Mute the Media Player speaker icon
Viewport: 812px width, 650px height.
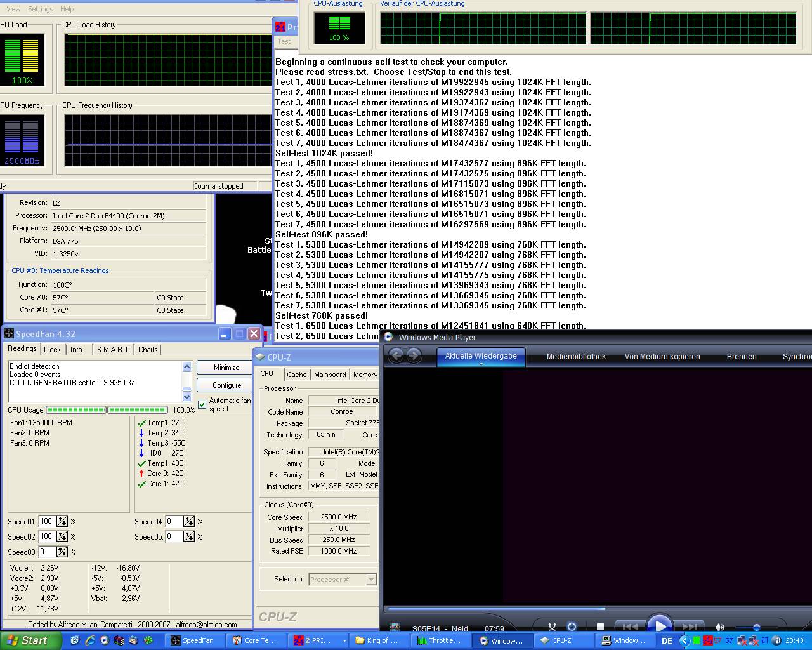719,627
